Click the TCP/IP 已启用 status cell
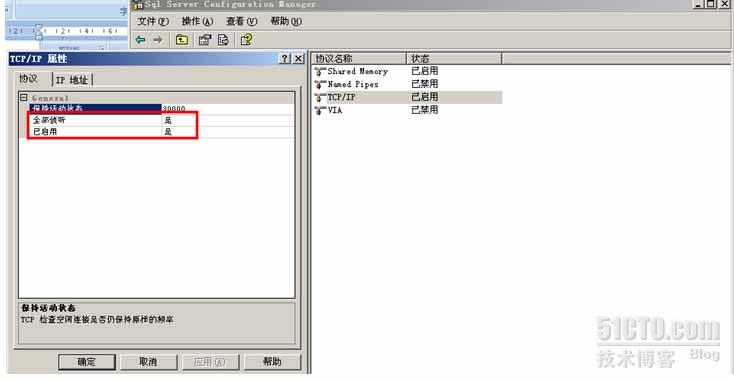 coord(425,97)
